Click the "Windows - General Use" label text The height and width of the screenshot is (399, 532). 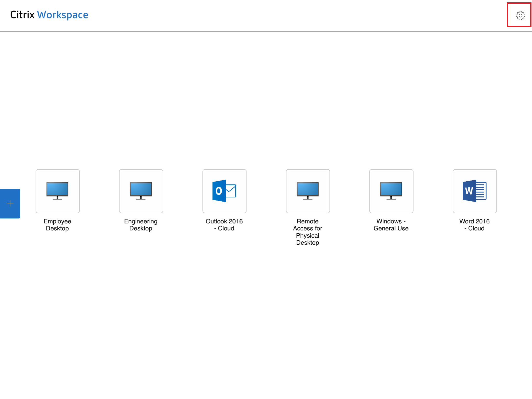point(391,225)
